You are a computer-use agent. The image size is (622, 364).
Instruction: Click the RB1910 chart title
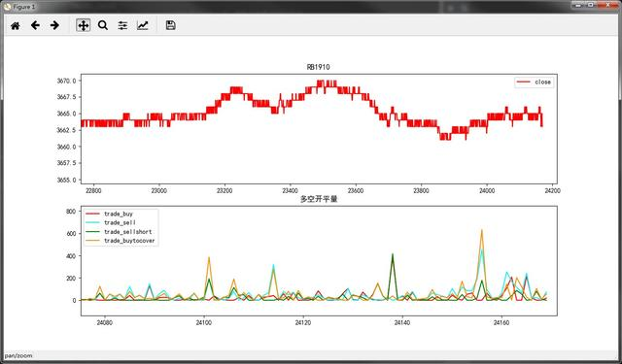[x=318, y=67]
